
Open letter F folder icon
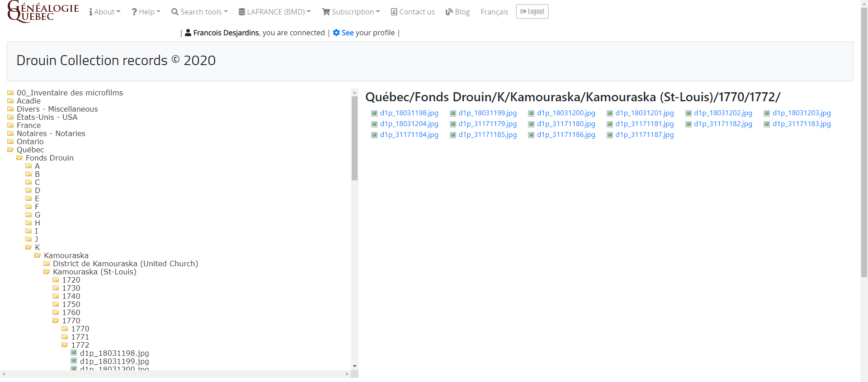pyautogui.click(x=28, y=207)
